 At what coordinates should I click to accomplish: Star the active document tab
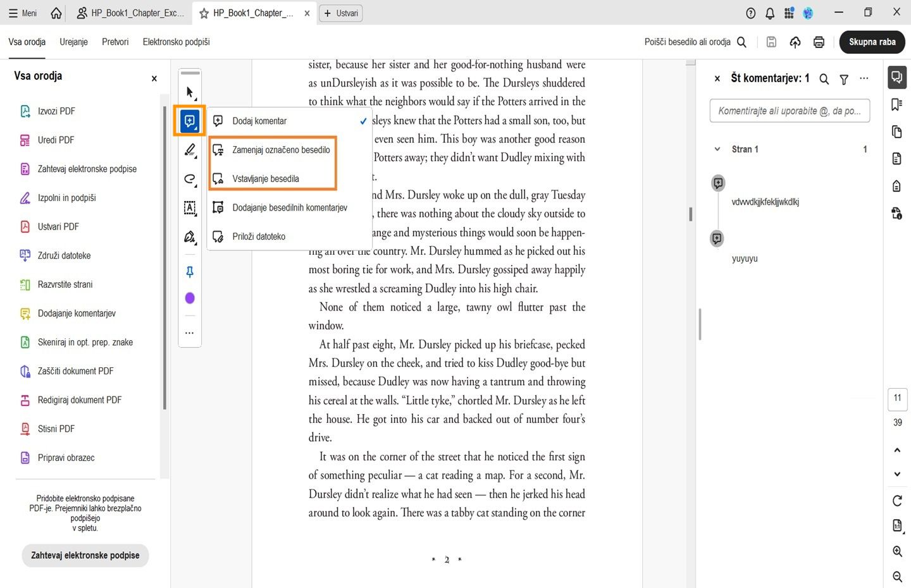pos(204,13)
